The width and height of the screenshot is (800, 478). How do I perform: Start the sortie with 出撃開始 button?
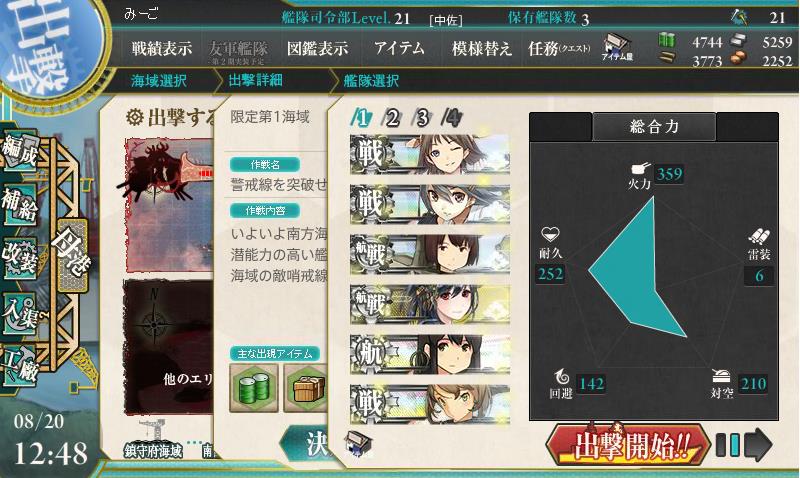[x=628, y=445]
